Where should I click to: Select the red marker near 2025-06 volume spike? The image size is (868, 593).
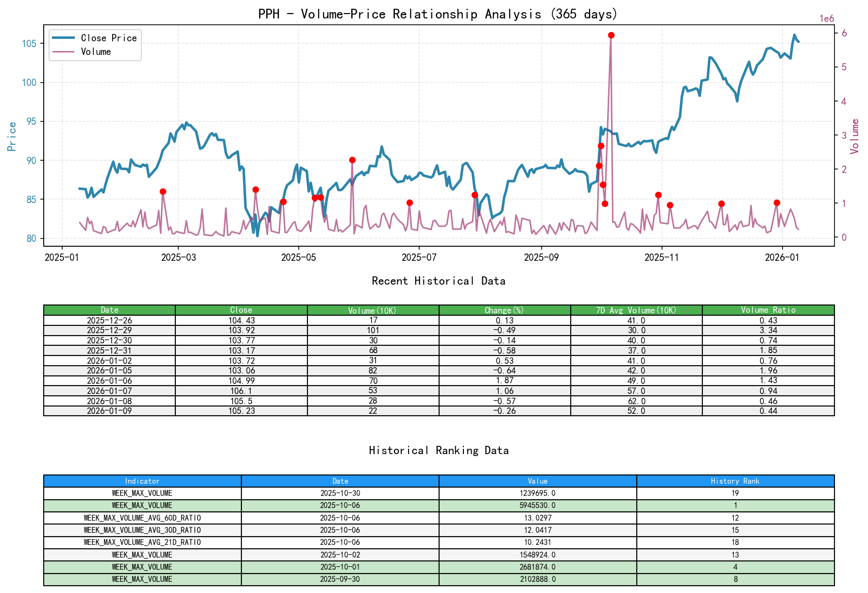352,159
